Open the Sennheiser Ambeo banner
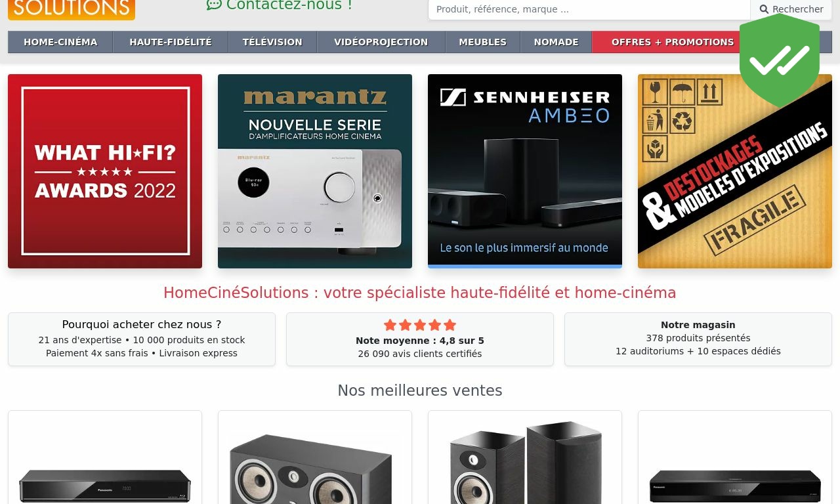The height and width of the screenshot is (504, 840). [525, 171]
